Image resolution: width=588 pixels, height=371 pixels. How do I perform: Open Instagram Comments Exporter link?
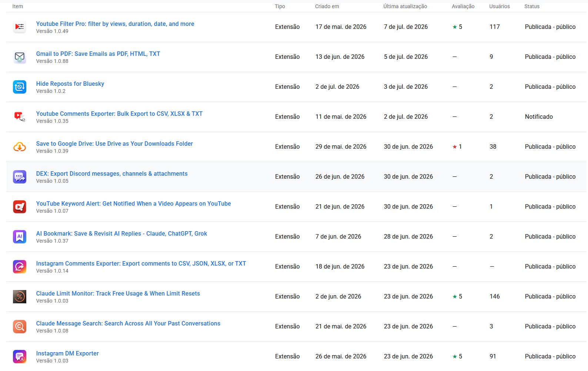click(141, 263)
